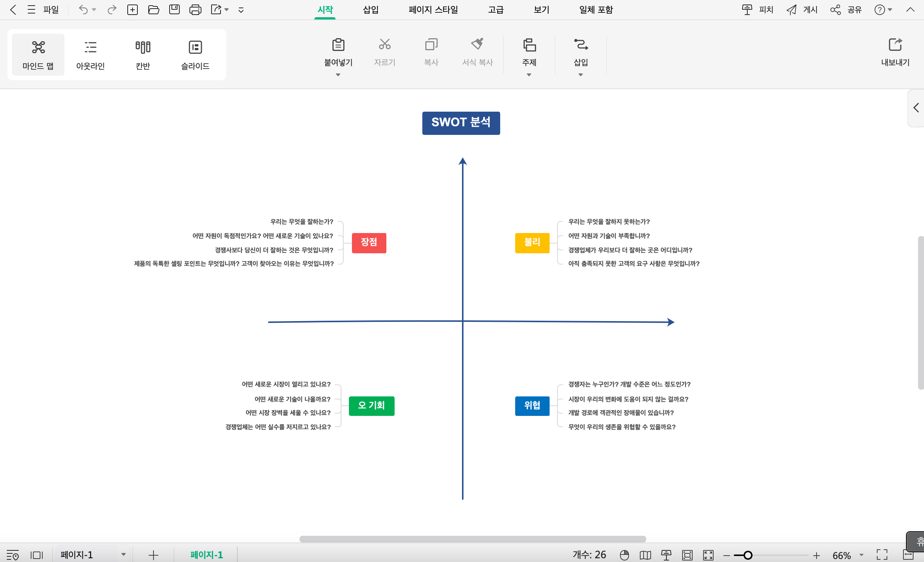Expand the export options dropdown arrow
924x562 pixels.
click(227, 10)
